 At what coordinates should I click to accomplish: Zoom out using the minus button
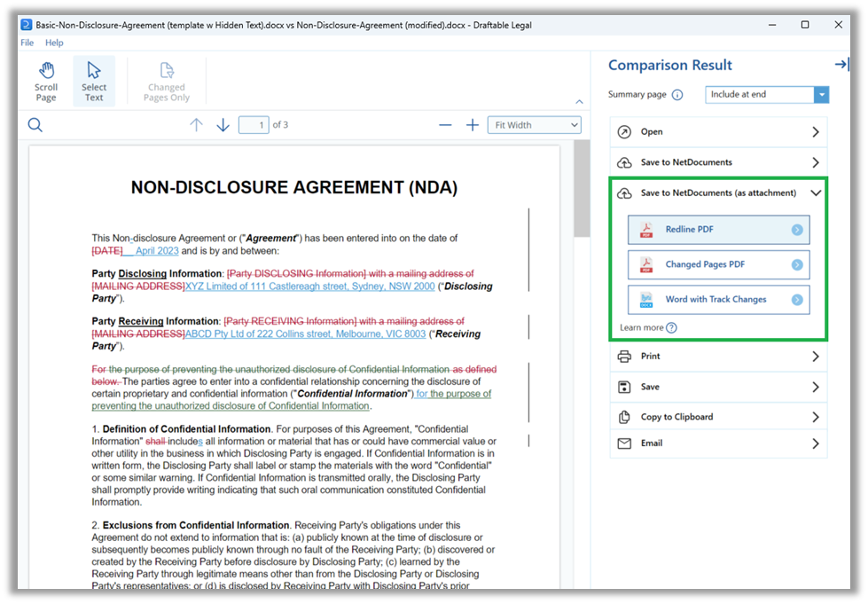click(445, 125)
